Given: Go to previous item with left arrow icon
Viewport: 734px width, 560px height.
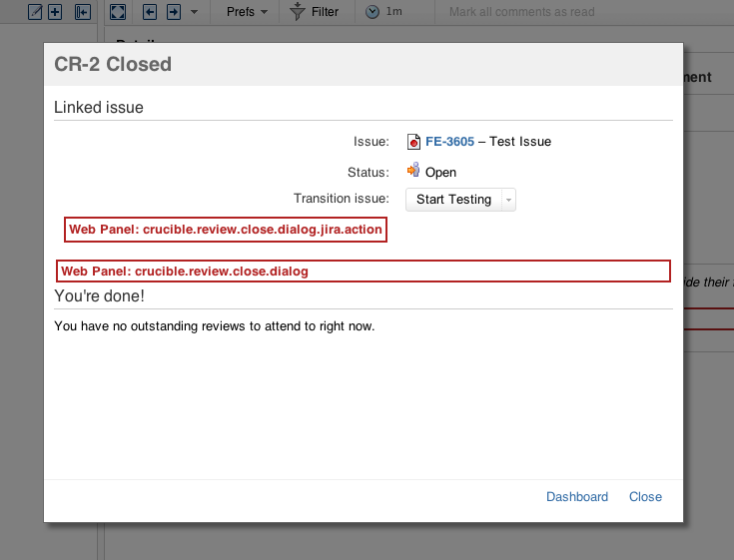Looking at the screenshot, I should coord(150,12).
